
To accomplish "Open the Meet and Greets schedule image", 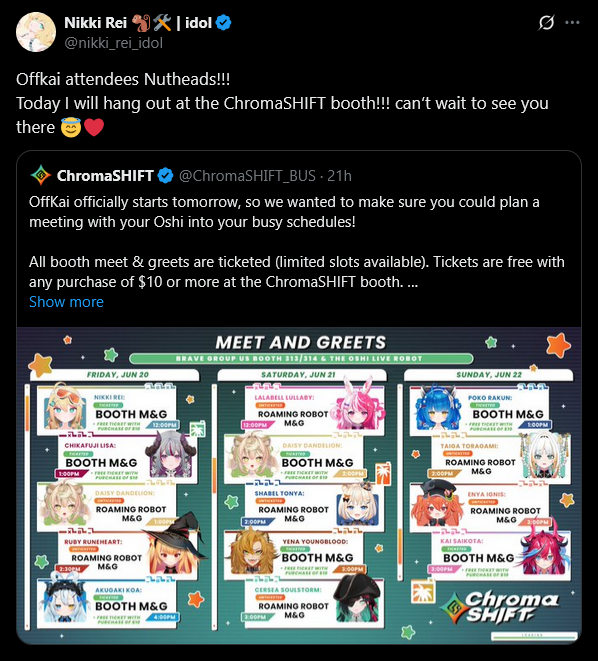I will point(299,485).
